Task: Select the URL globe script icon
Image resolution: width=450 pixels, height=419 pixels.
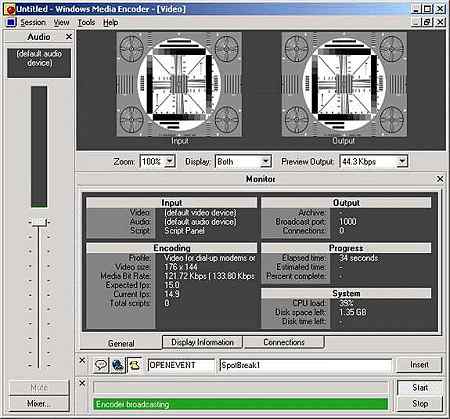Action: [x=117, y=365]
